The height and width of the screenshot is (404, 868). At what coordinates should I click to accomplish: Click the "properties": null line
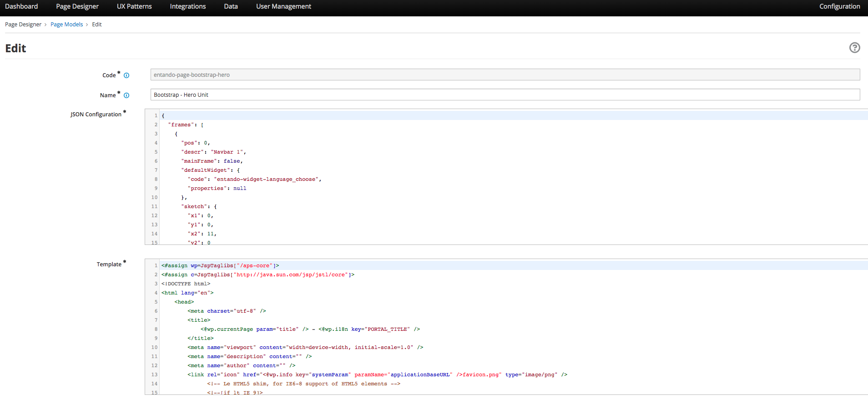217,188
